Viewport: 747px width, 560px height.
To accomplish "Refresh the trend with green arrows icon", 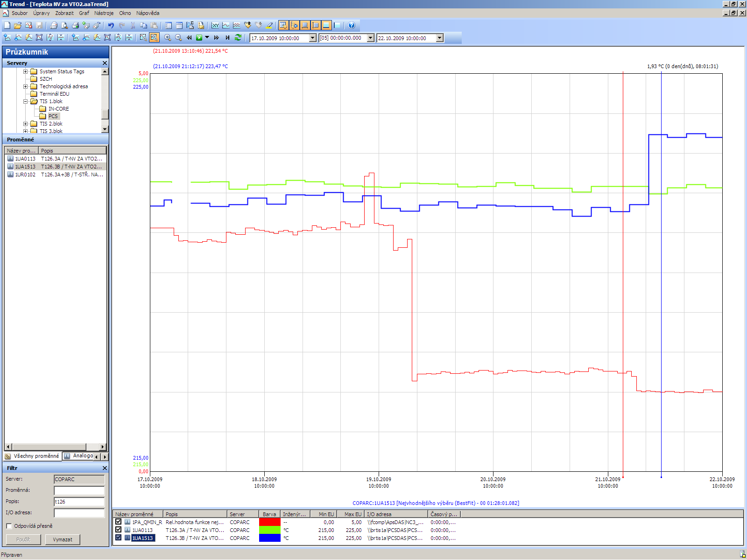I will point(238,37).
